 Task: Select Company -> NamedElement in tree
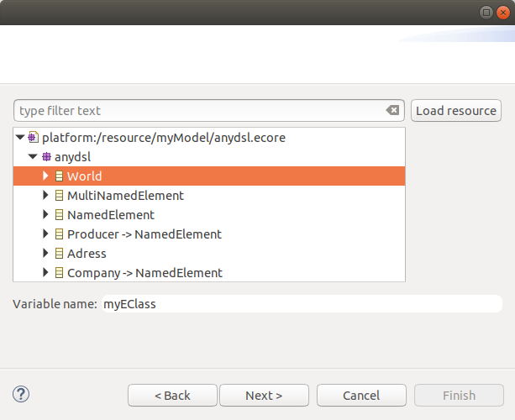coord(145,273)
